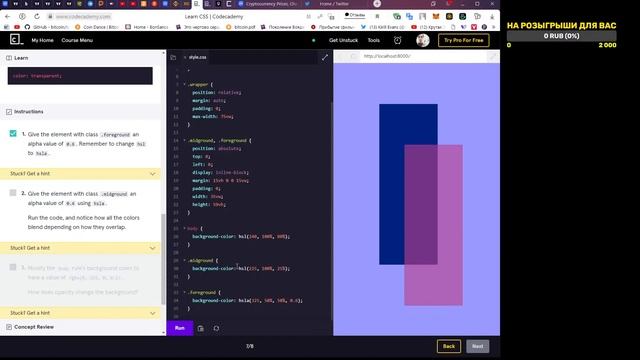Image resolution: width=640 pixels, height=360 pixels.
Task: Click the browser reload icon
Action: tap(37, 16)
